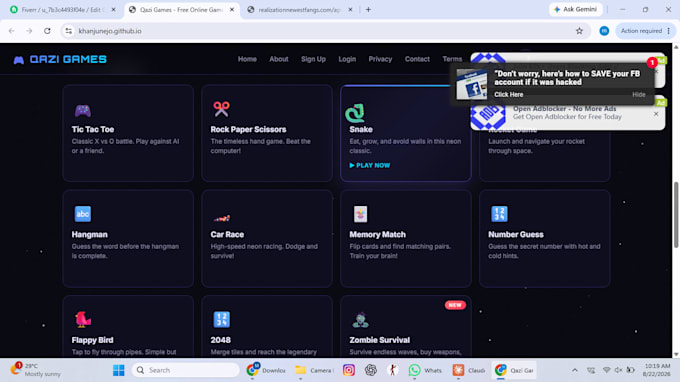The height and width of the screenshot is (382, 680).
Task: Click the Hangman card title
Action: (x=90, y=235)
